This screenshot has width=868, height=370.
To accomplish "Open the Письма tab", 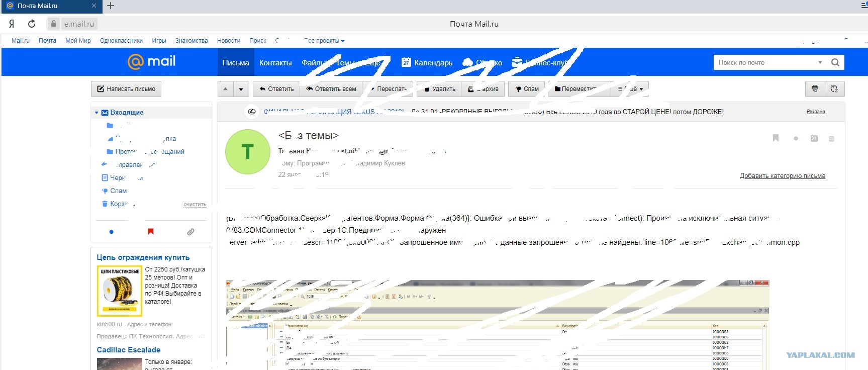I will pos(236,62).
